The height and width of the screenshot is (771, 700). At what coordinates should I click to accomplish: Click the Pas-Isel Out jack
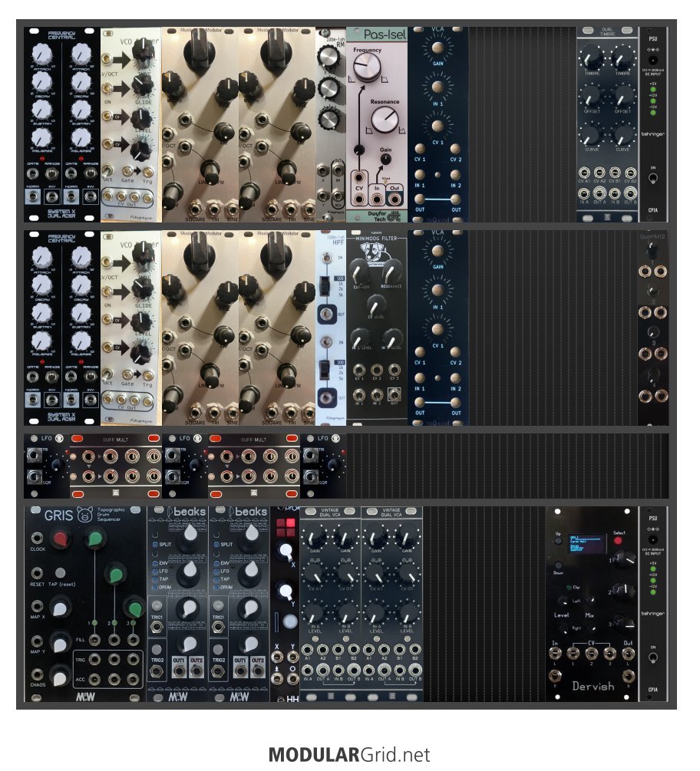coord(395,199)
